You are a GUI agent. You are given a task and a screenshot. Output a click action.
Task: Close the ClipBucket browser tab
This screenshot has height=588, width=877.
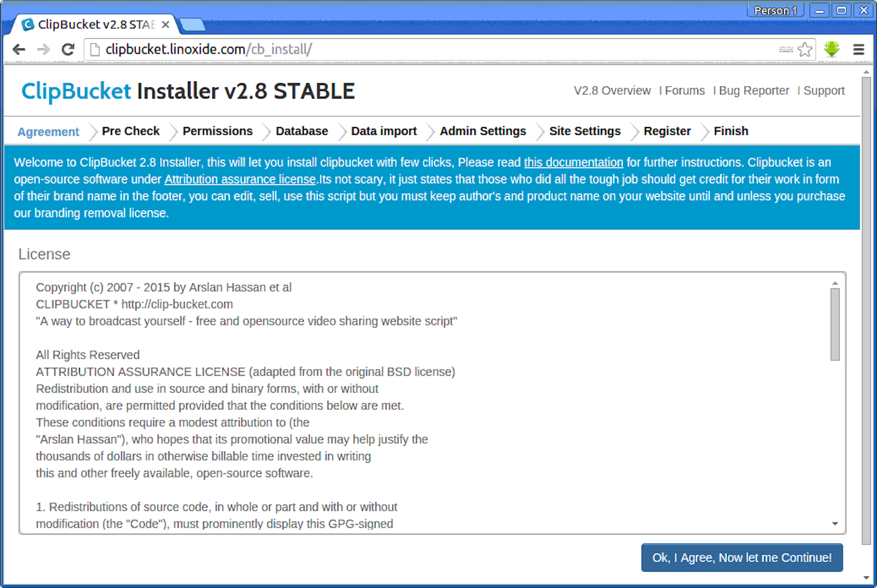pyautogui.click(x=165, y=25)
